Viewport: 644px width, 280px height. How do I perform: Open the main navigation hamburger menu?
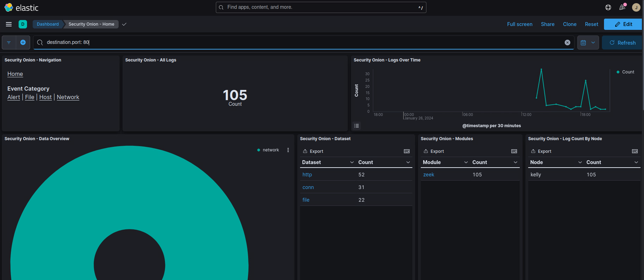pos(9,24)
